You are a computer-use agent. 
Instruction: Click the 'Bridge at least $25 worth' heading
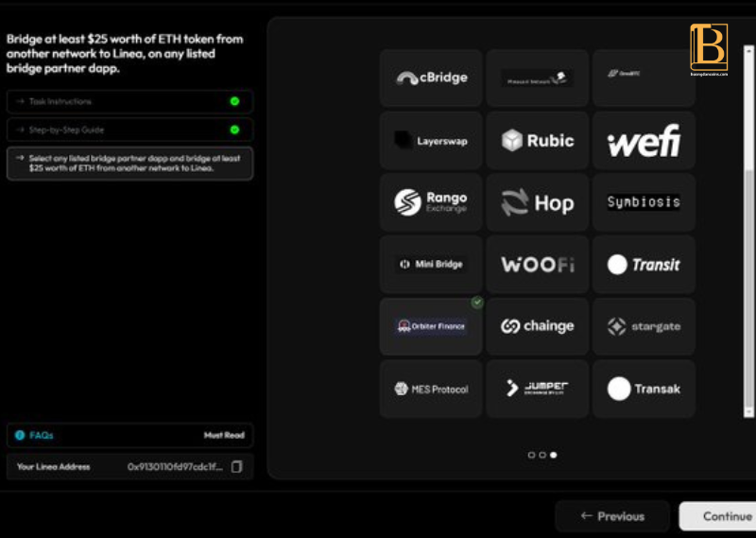(x=125, y=54)
